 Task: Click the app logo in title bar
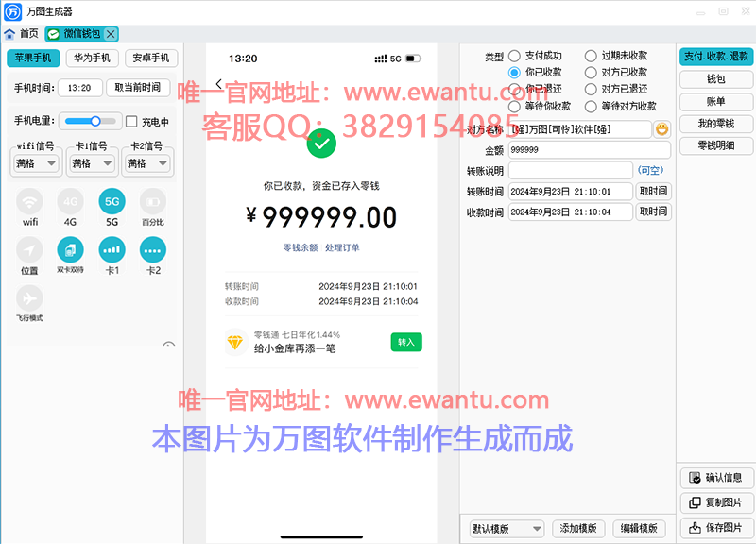coord(12,11)
